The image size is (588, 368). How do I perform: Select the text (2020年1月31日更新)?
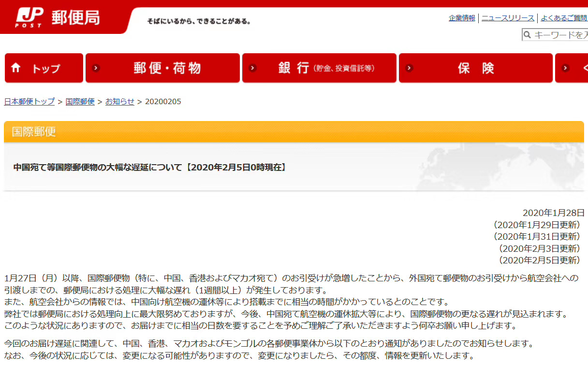pyautogui.click(x=536, y=237)
